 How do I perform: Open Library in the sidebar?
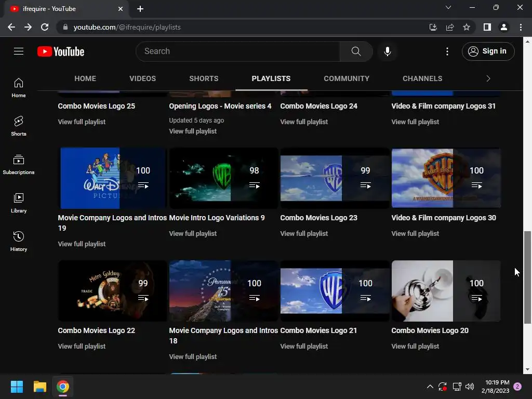tap(19, 203)
